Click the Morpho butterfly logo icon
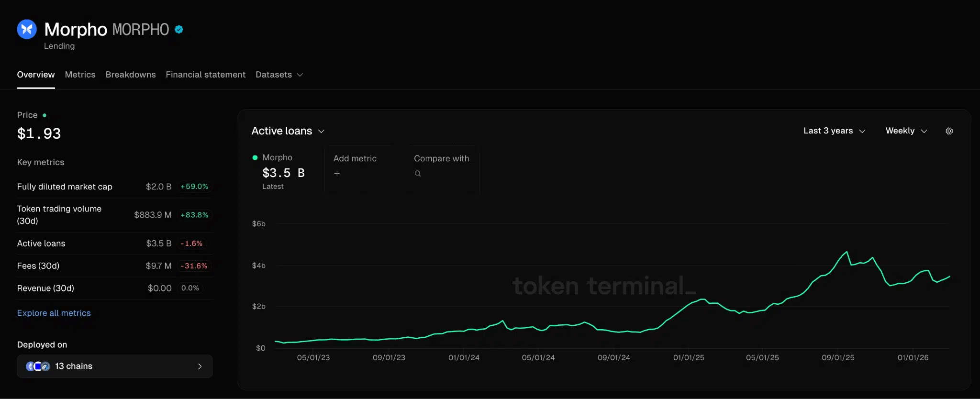 [27, 29]
